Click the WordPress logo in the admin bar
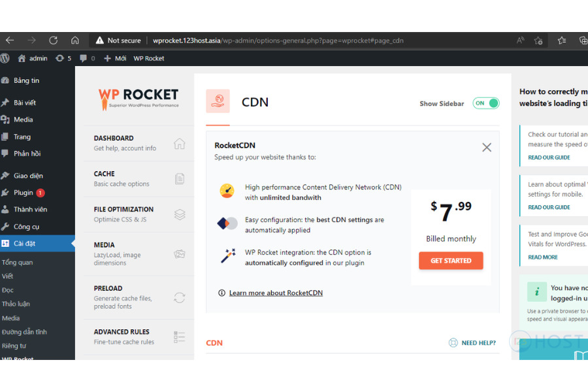588x392 pixels. [x=6, y=58]
